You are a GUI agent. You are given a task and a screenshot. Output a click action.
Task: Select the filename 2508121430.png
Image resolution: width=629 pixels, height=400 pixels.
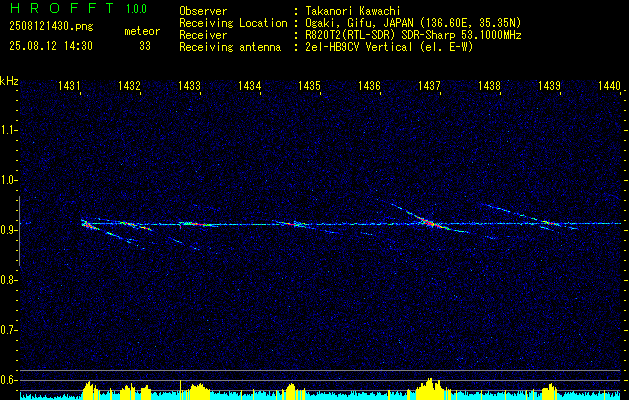click(x=51, y=27)
